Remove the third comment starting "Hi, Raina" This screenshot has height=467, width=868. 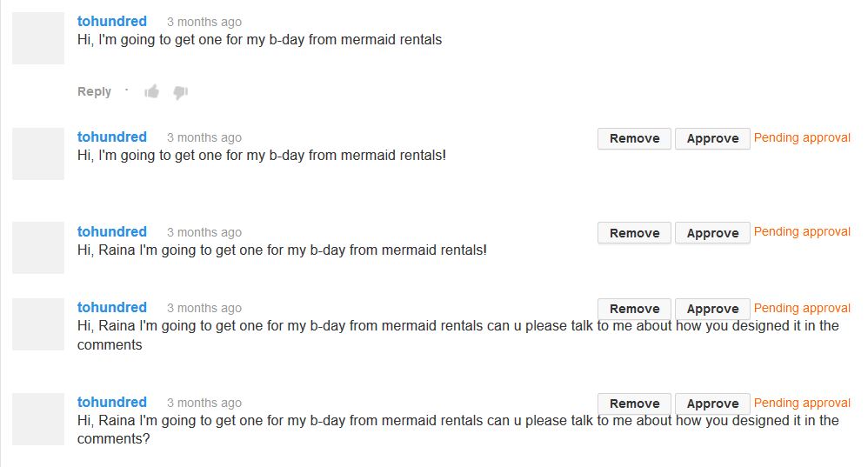634,233
